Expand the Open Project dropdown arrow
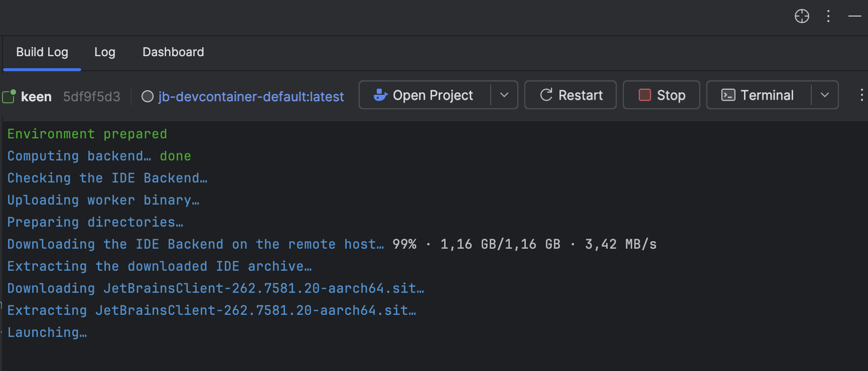868x371 pixels. (504, 95)
